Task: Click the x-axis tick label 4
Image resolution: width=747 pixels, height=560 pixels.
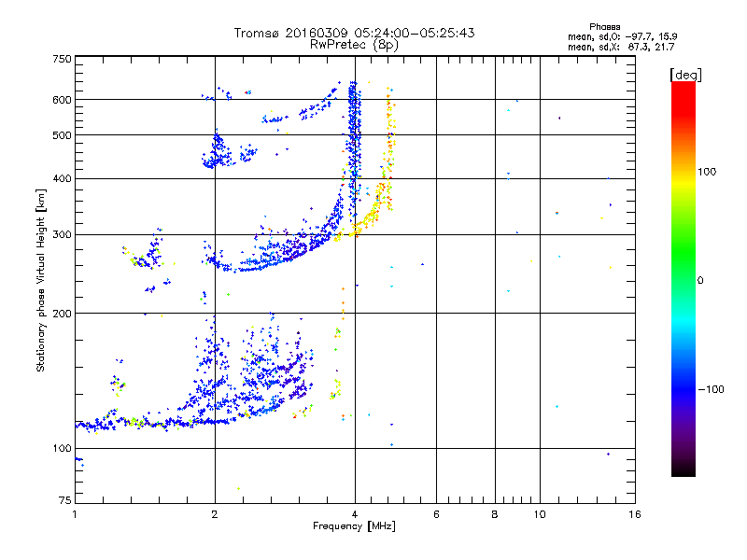Action: 355,514
